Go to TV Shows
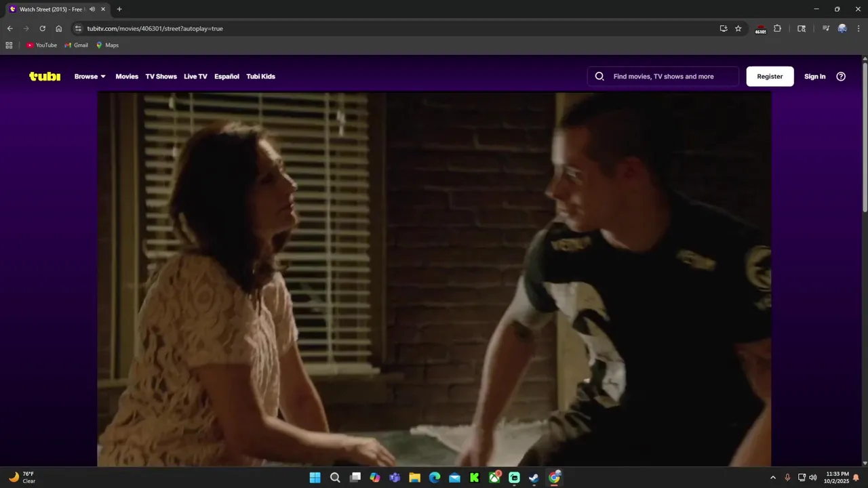 click(161, 77)
